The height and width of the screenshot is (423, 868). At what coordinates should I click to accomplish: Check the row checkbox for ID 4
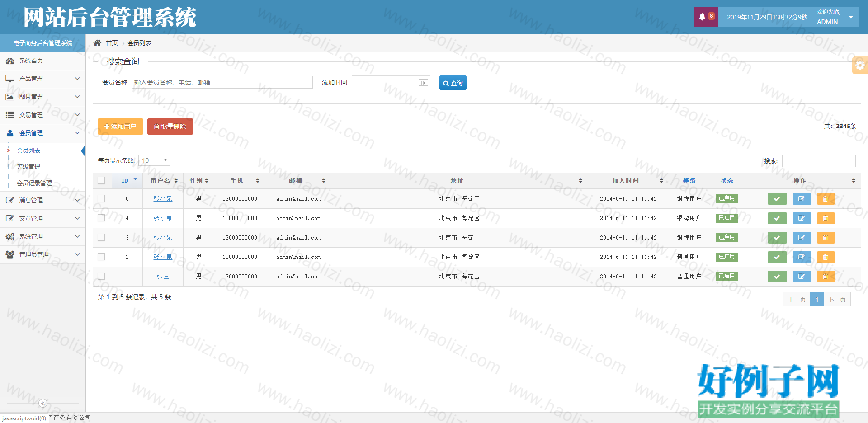click(101, 218)
